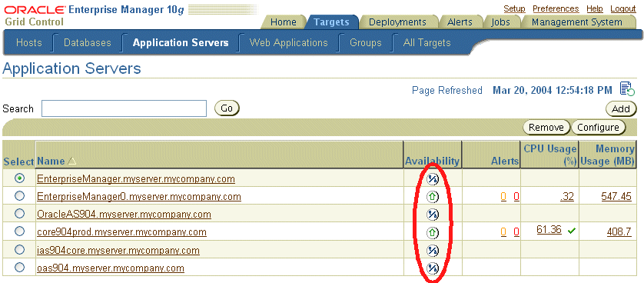644x283 pixels.
Task: Click the 408.7 memory usage value
Action: [619, 232]
